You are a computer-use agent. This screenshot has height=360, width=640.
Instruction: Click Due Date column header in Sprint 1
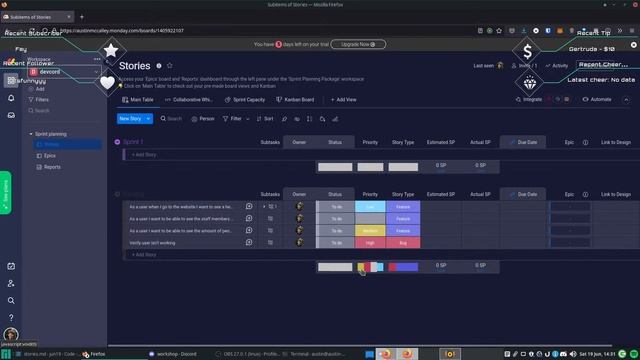(523, 142)
